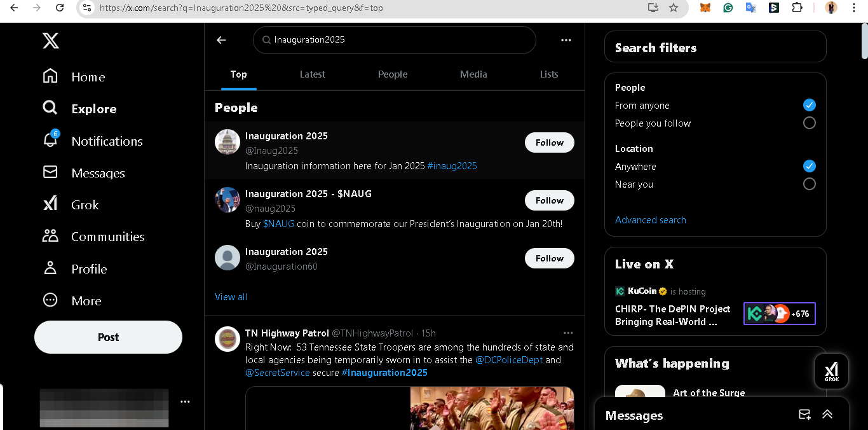Image resolution: width=868 pixels, height=430 pixels.
Task: Open the Advanced search link
Action: click(651, 220)
